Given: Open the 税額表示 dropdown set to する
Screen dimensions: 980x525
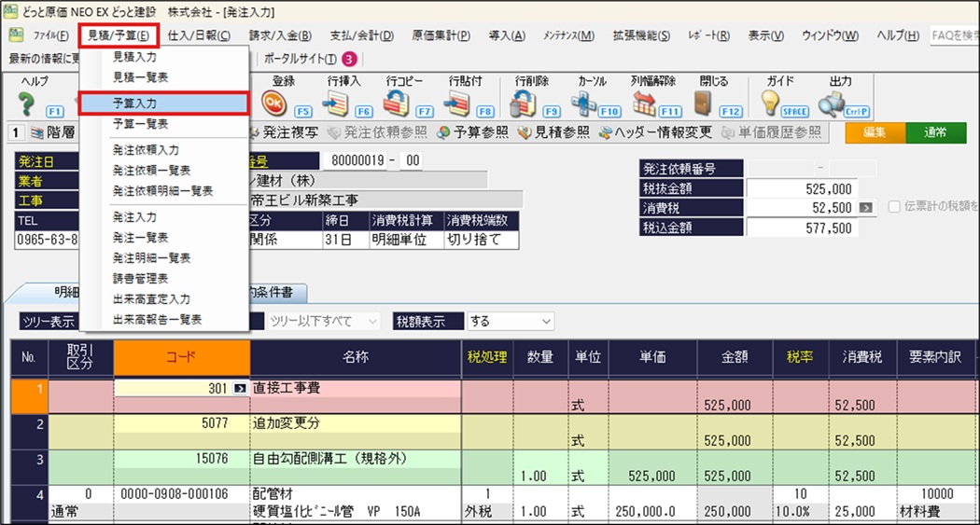Looking at the screenshot, I should (511, 321).
